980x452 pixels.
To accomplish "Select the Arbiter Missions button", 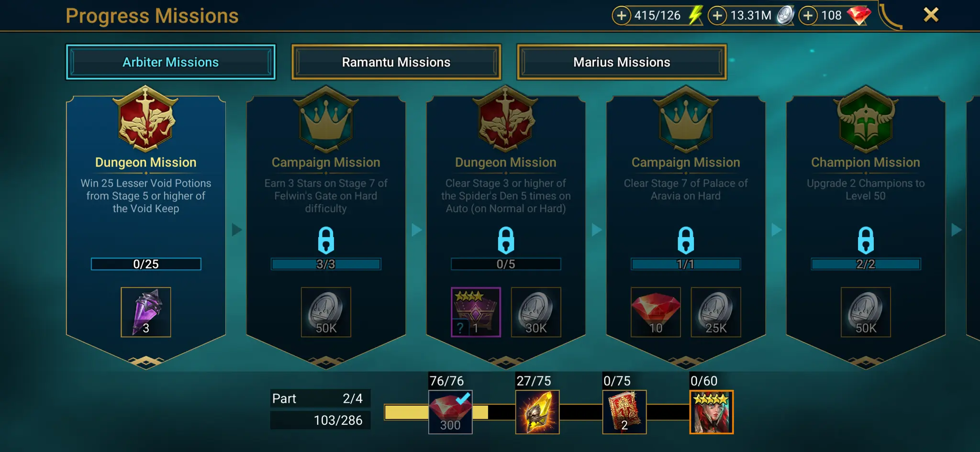I will tap(171, 62).
